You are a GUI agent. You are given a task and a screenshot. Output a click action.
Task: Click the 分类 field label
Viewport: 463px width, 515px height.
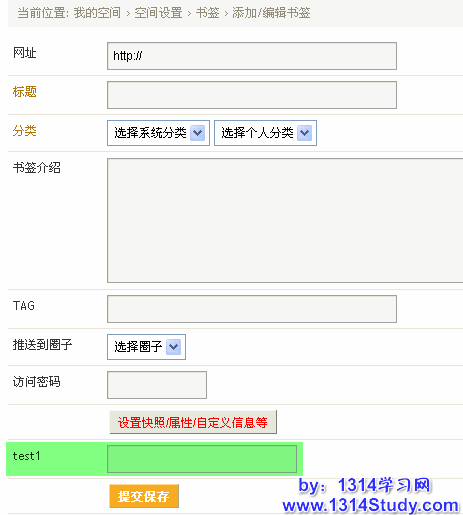click(24, 131)
